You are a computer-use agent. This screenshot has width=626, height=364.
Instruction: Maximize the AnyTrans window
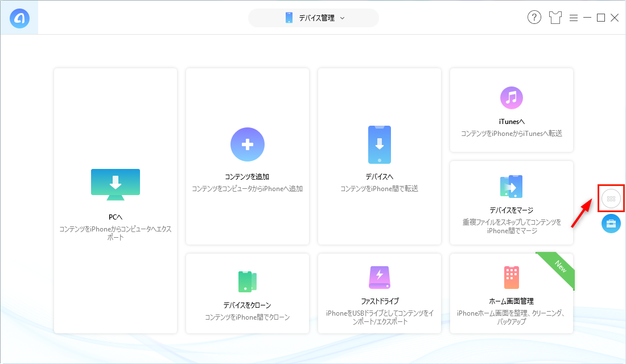pos(601,18)
